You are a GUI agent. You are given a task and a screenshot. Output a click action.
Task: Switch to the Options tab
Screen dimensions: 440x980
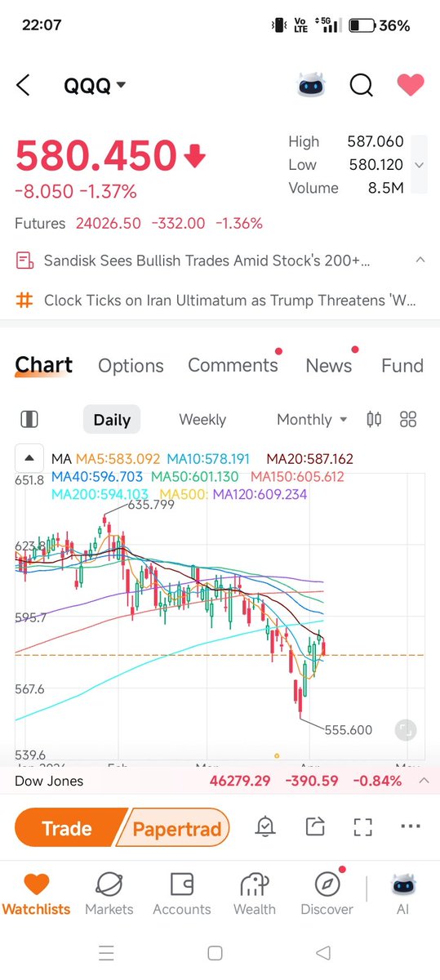[x=131, y=366]
